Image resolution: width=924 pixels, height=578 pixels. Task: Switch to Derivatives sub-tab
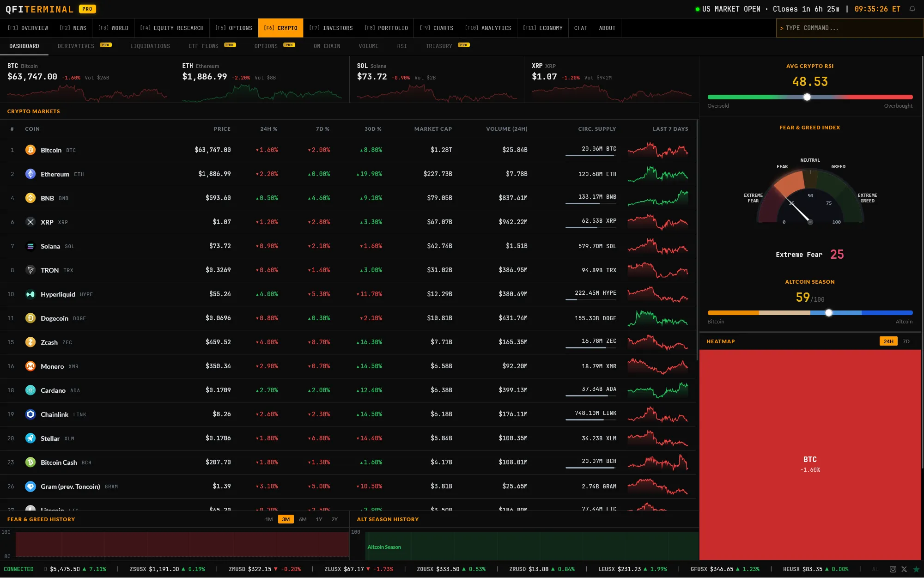pyautogui.click(x=85, y=46)
